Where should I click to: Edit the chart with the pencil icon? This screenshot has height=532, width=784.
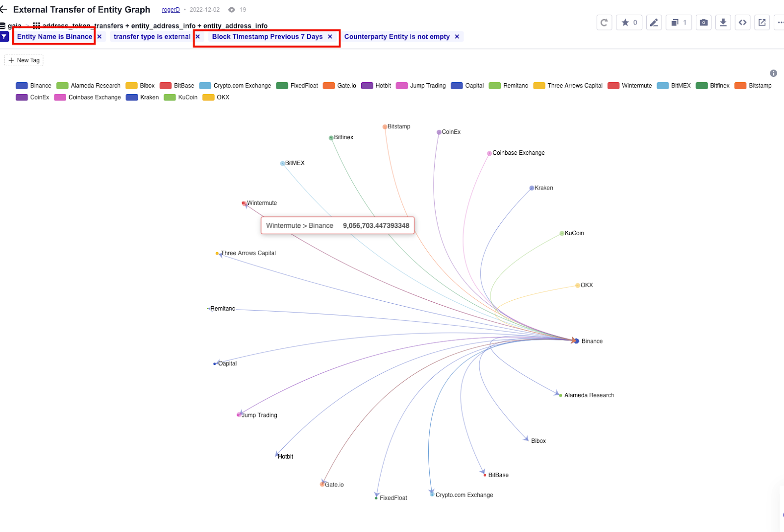point(654,22)
